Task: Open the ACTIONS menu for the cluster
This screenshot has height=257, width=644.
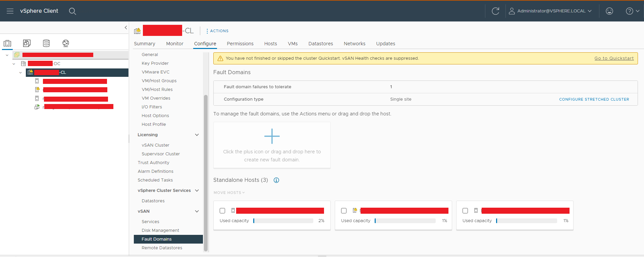Action: pos(217,31)
